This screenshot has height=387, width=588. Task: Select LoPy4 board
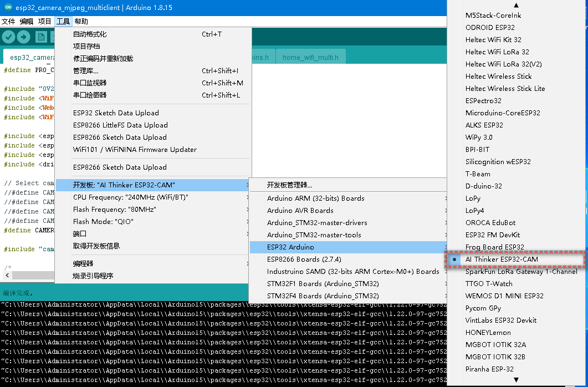pos(515,210)
